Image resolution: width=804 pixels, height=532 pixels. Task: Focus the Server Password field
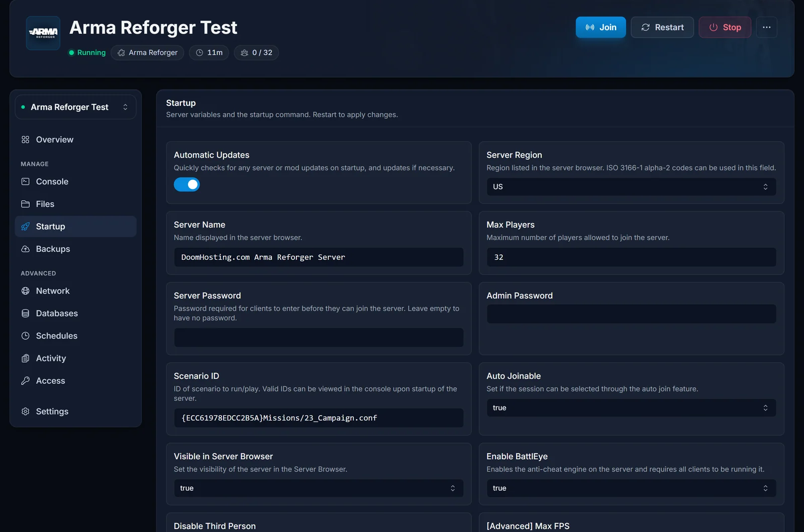[x=319, y=338]
